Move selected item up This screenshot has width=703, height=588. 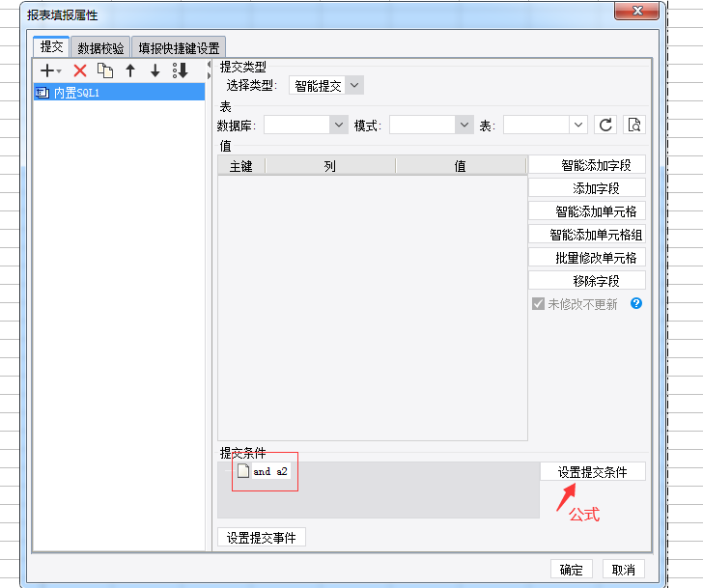[x=130, y=70]
